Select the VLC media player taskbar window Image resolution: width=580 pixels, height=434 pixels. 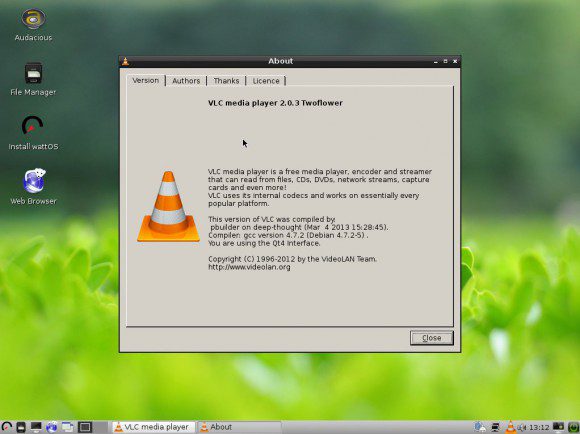click(154, 427)
